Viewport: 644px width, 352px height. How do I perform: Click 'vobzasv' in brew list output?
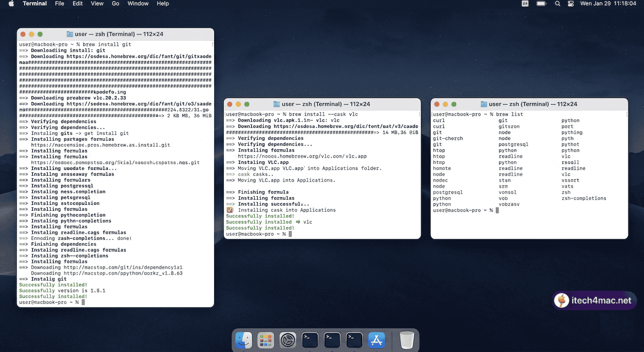pyautogui.click(x=509, y=204)
